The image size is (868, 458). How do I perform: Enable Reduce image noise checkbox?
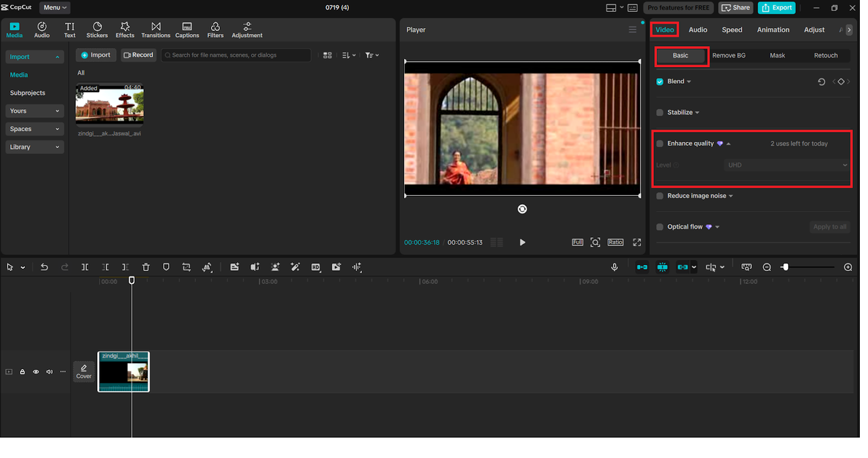660,196
